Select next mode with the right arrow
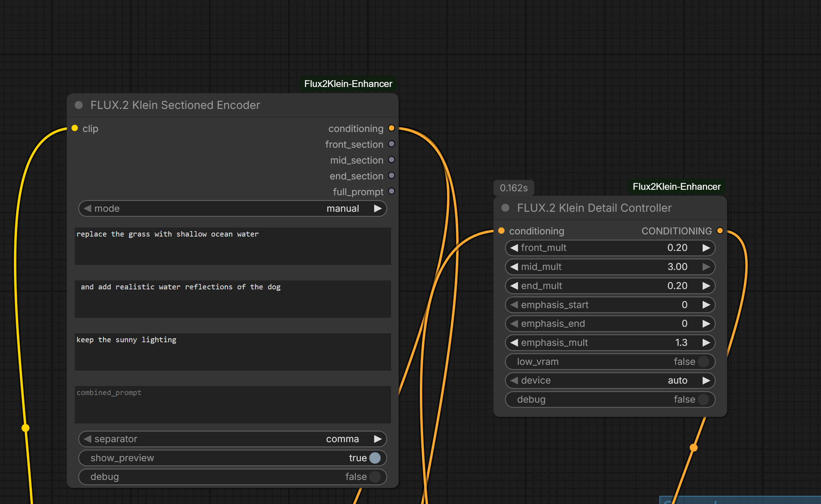821x504 pixels. [378, 209]
